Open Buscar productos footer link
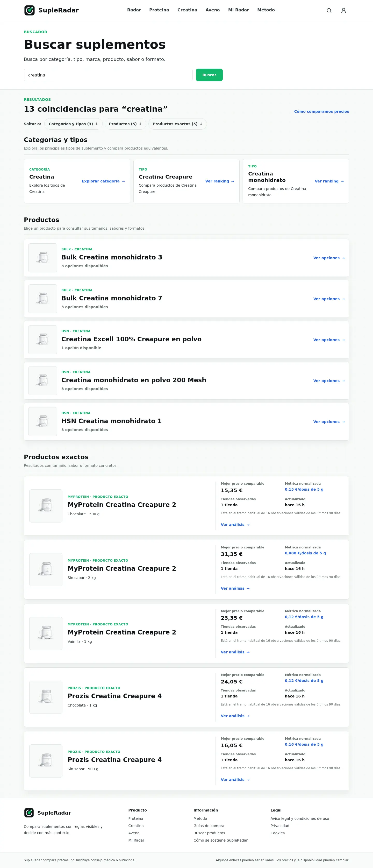The width and height of the screenshot is (373, 868). pos(209,833)
